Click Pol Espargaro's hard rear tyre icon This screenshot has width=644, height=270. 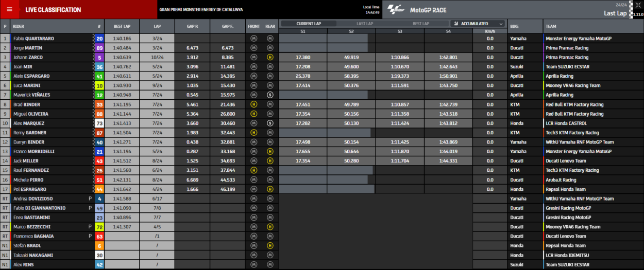(270, 189)
